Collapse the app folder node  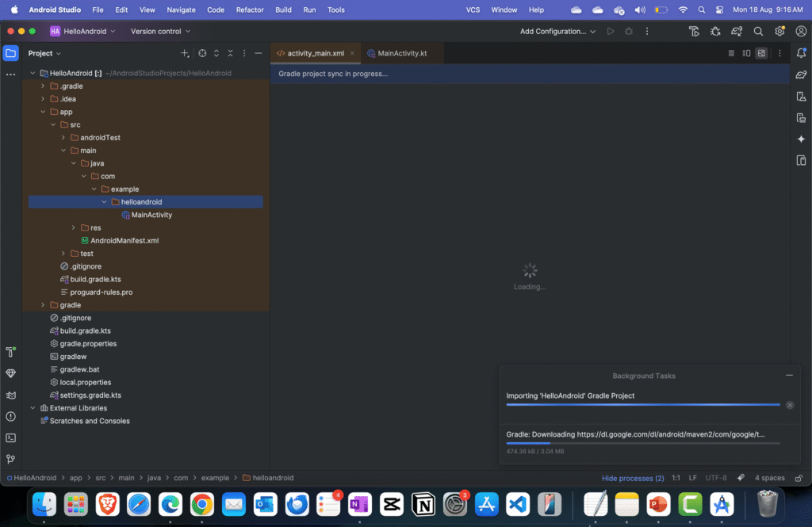click(x=44, y=112)
